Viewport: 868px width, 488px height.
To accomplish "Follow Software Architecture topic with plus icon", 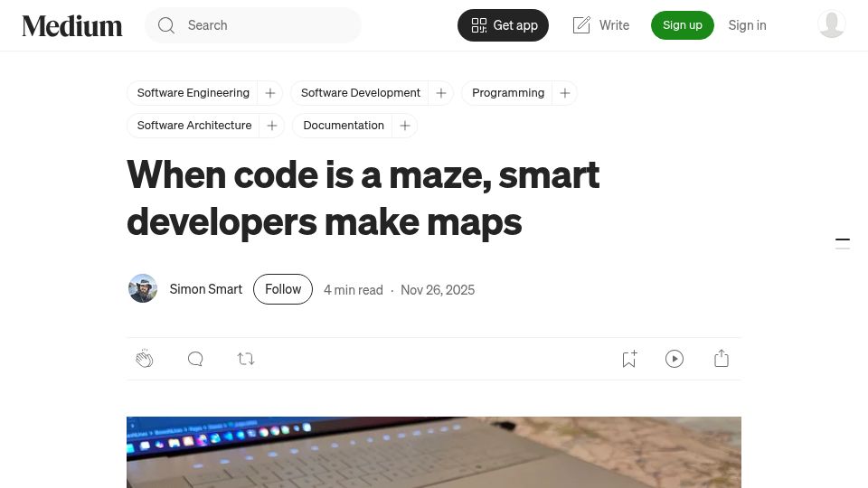I will pyautogui.click(x=272, y=126).
